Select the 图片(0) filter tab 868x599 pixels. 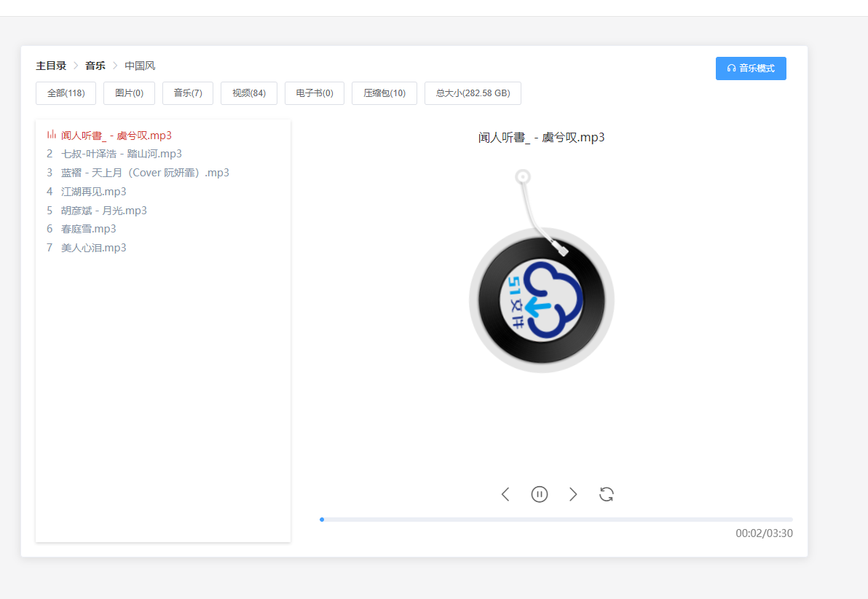[129, 93]
